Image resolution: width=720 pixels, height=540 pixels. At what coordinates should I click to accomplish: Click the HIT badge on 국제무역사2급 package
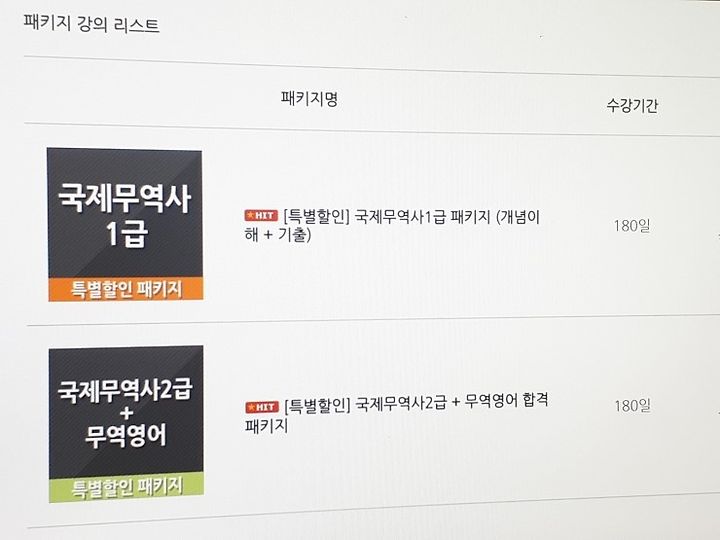point(262,407)
